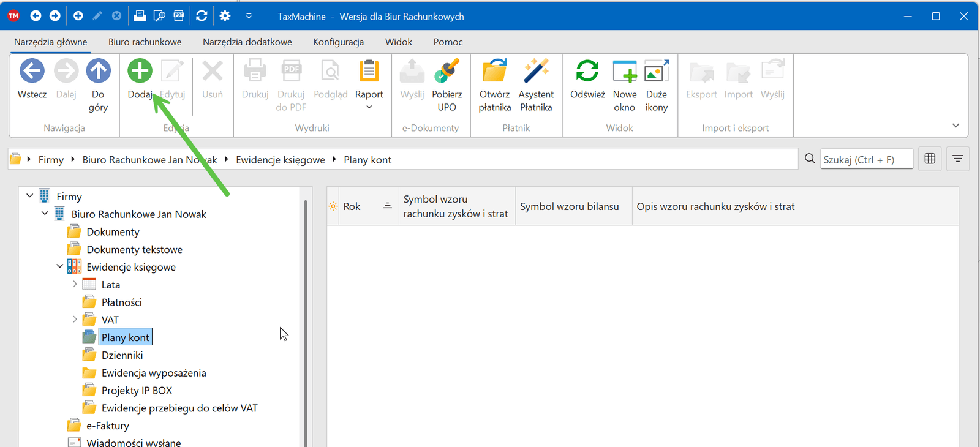This screenshot has height=447, width=980.
Task: Navigate up with Do góry
Action: point(98,72)
